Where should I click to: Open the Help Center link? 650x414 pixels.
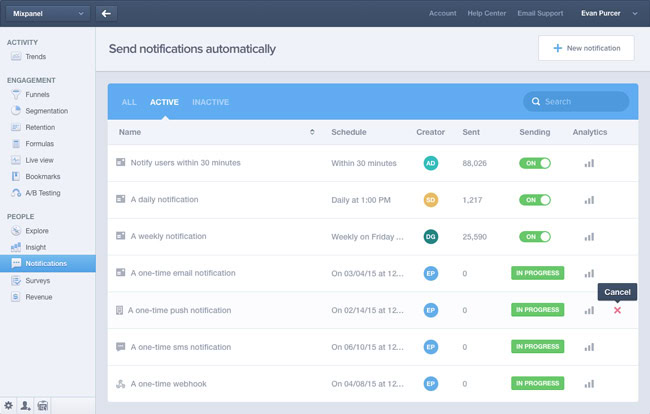coord(487,13)
